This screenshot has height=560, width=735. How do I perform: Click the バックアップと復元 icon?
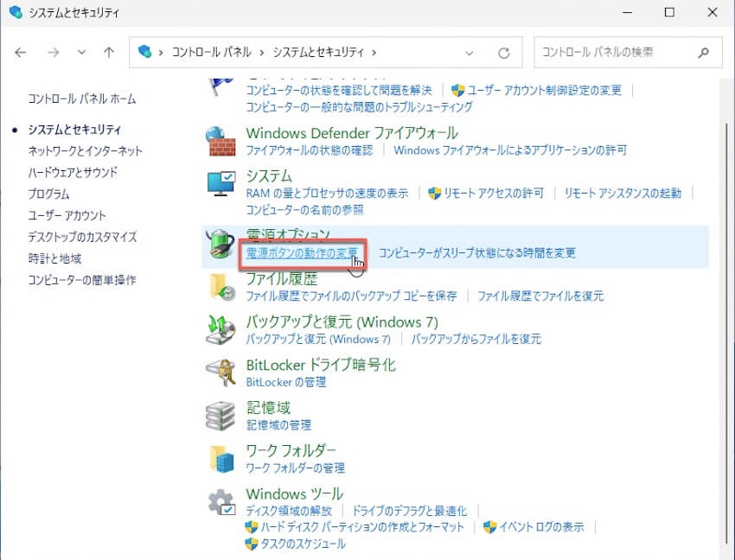tap(221, 329)
